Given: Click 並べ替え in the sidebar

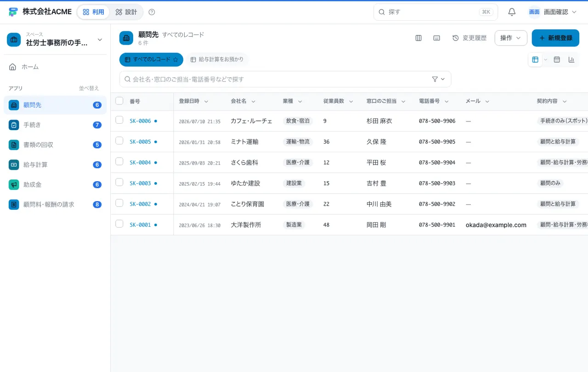Looking at the screenshot, I should click(x=89, y=88).
